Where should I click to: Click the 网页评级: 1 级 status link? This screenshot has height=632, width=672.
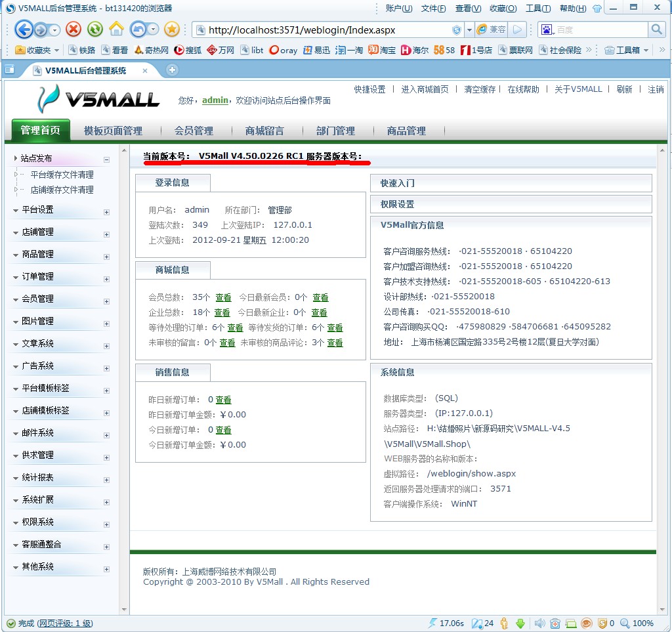coord(65,623)
